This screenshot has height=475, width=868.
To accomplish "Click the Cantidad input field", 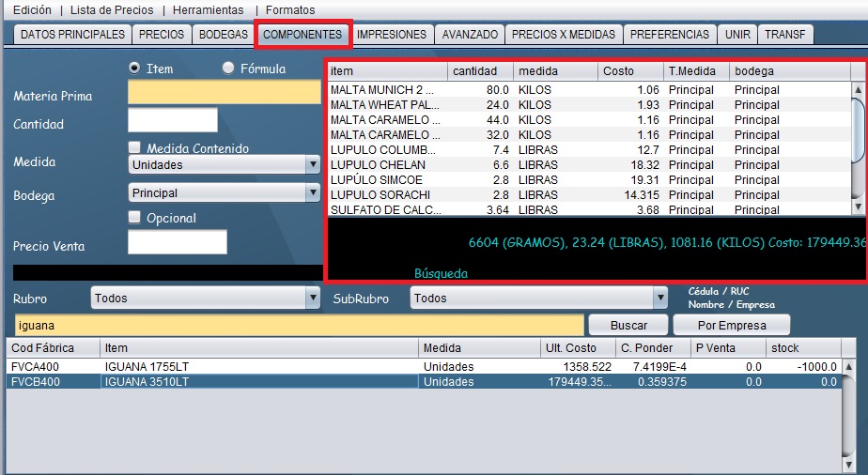I will [172, 121].
